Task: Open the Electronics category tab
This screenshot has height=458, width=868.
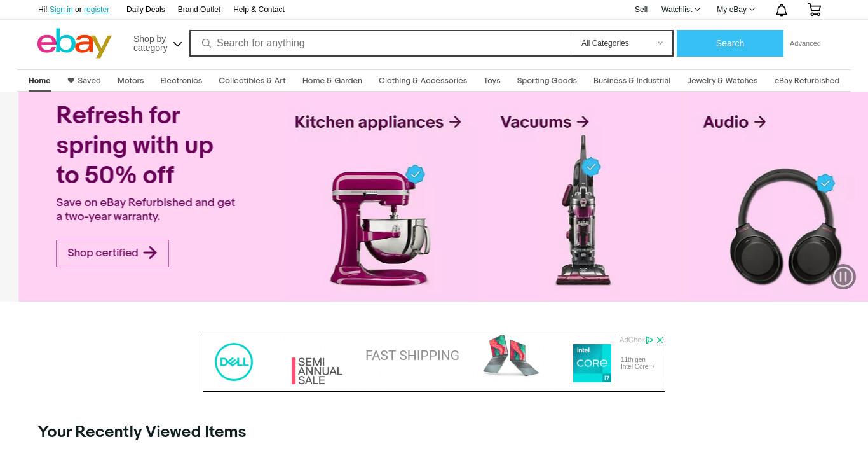Action: [181, 81]
